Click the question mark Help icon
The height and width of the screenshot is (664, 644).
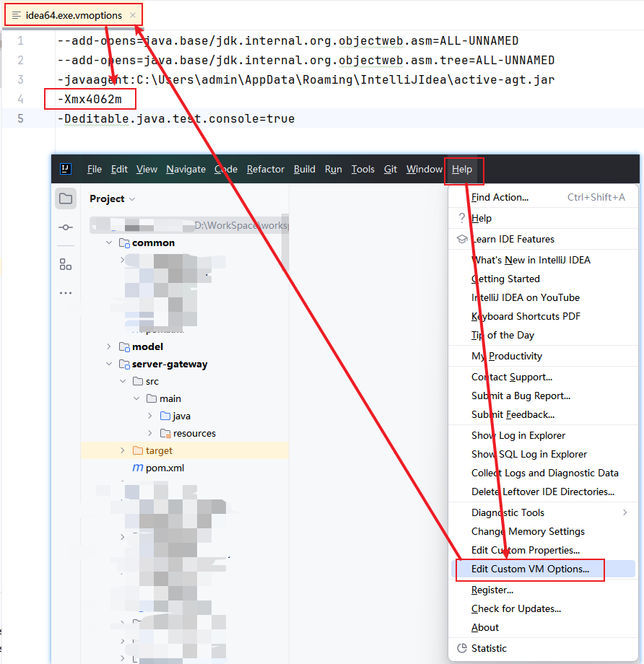coord(462,218)
